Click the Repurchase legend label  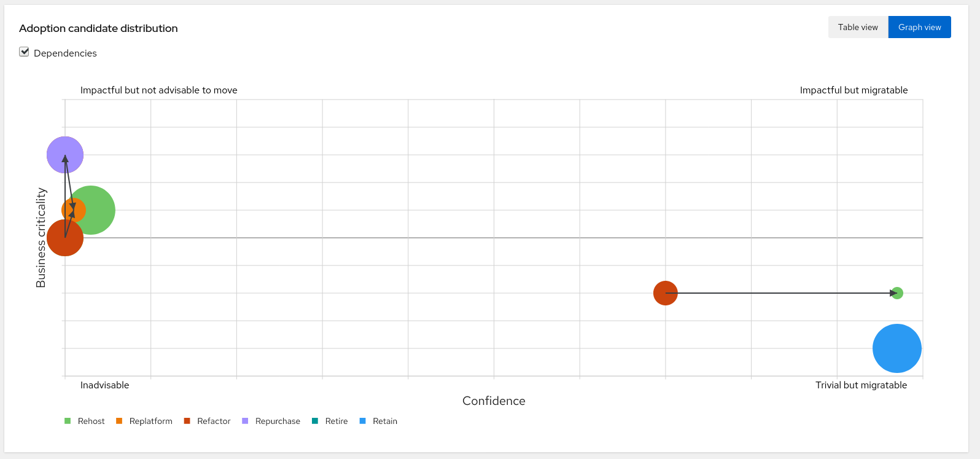(x=278, y=421)
